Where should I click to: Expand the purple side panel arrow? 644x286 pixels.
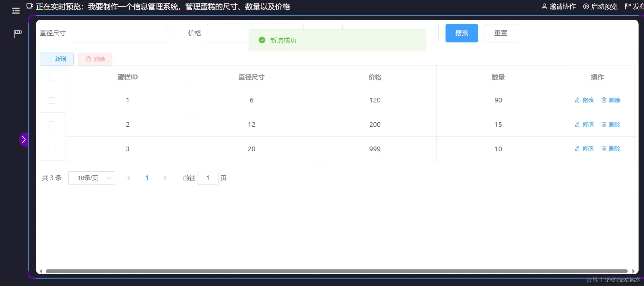[23, 139]
